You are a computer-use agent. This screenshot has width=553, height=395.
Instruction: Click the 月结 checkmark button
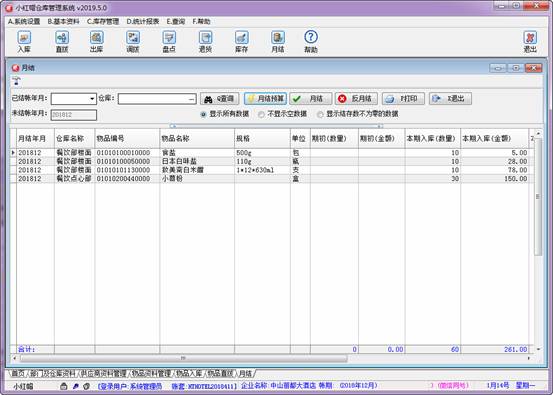pyautogui.click(x=311, y=99)
